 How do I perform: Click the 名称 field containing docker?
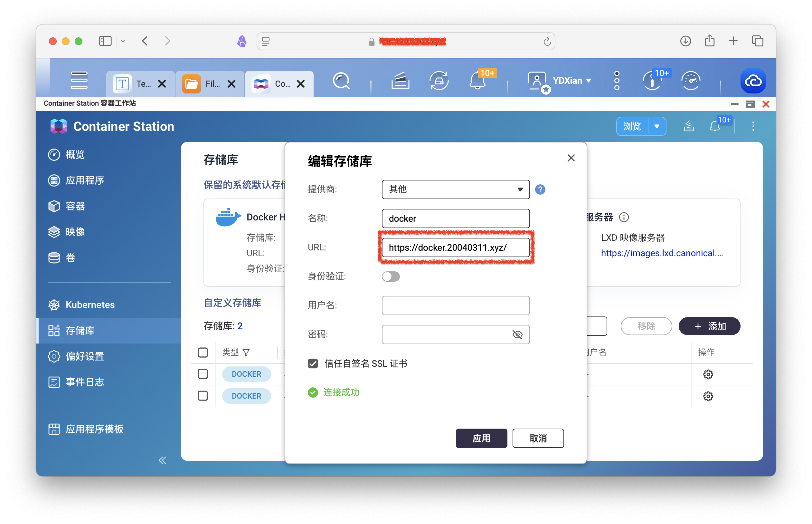tap(456, 218)
